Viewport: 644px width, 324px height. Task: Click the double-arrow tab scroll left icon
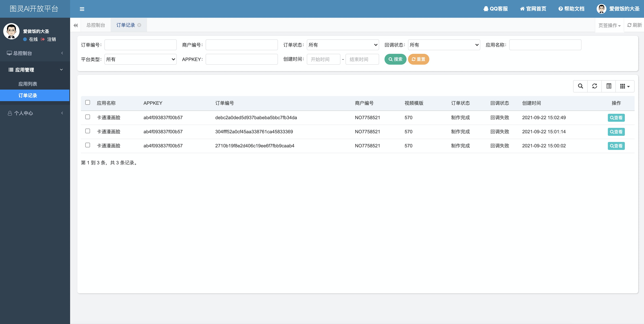(76, 25)
